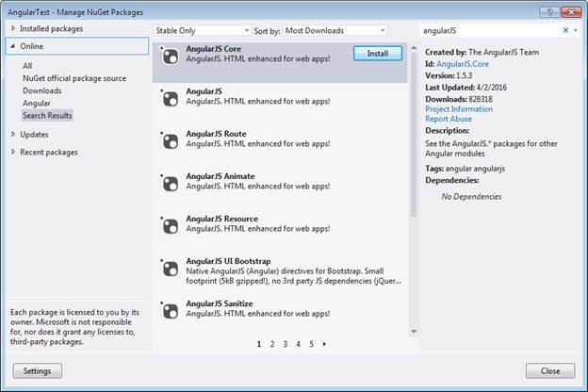Click the Close button at bottom
This screenshot has height=392, width=588.
click(x=550, y=371)
